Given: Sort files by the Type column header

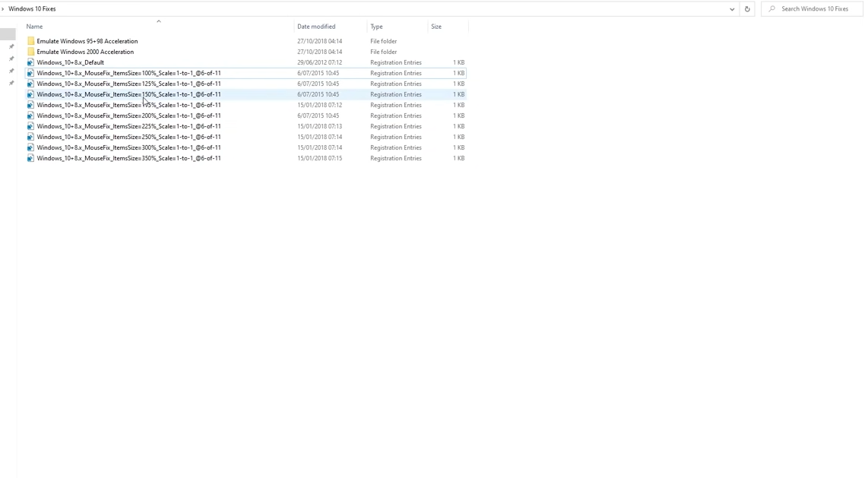Looking at the screenshot, I should coord(376,27).
